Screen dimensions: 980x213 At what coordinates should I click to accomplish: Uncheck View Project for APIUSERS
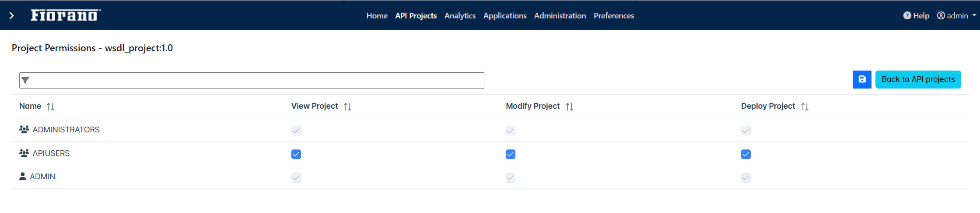tap(296, 154)
